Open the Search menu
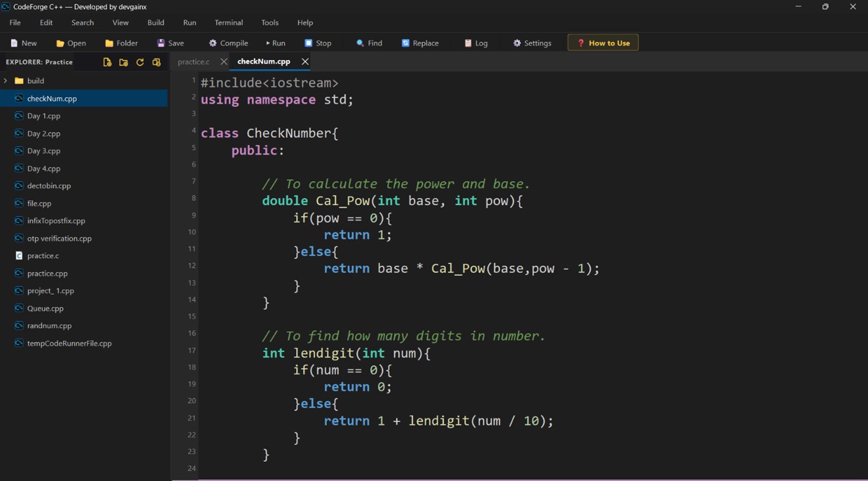868x481 pixels. pyautogui.click(x=83, y=22)
